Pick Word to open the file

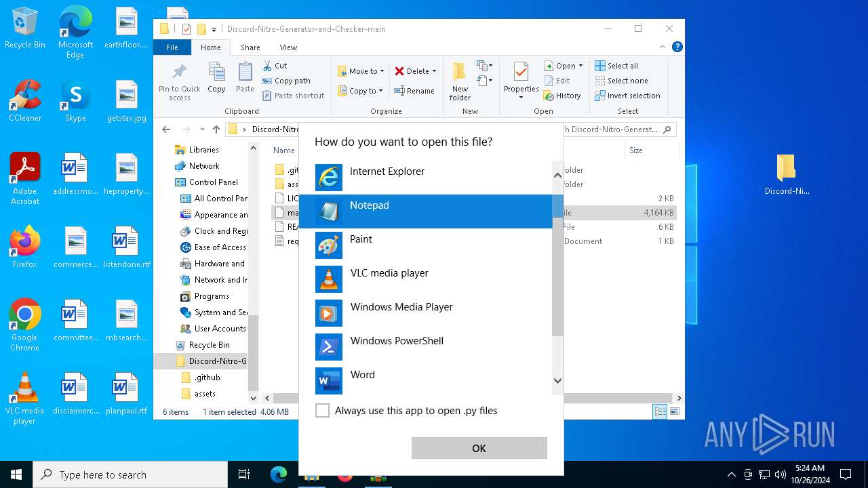coord(425,381)
